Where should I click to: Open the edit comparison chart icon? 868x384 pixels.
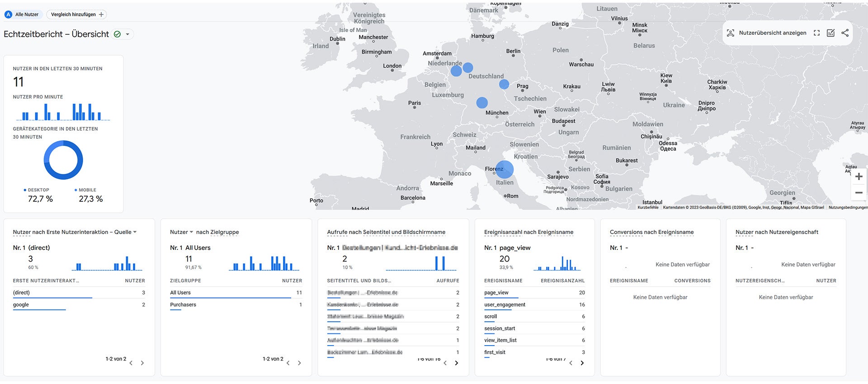(831, 33)
